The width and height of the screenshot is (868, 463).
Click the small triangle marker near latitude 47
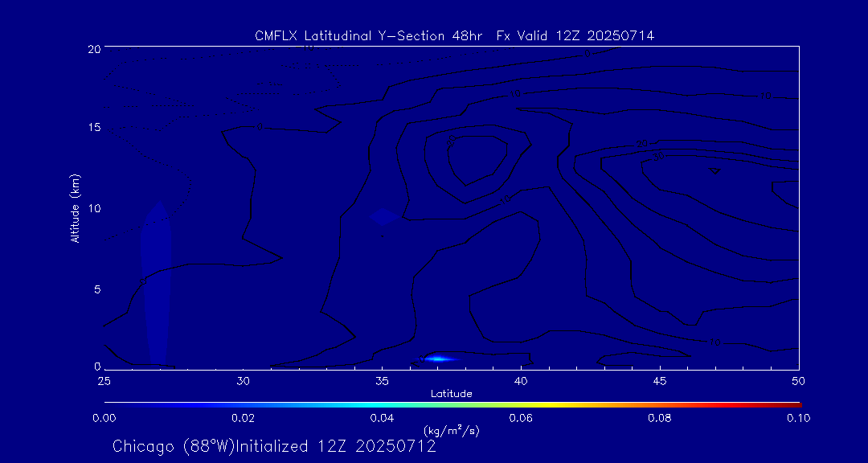714,170
